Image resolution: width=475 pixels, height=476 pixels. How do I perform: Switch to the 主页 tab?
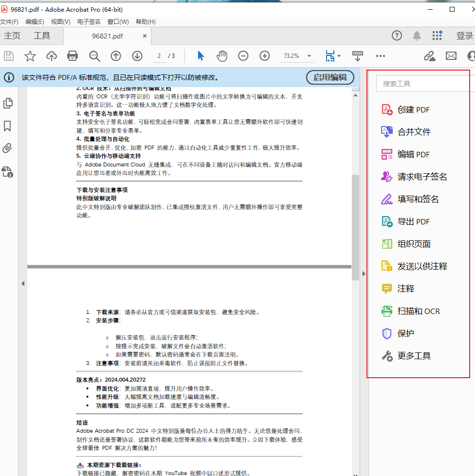[x=12, y=36]
